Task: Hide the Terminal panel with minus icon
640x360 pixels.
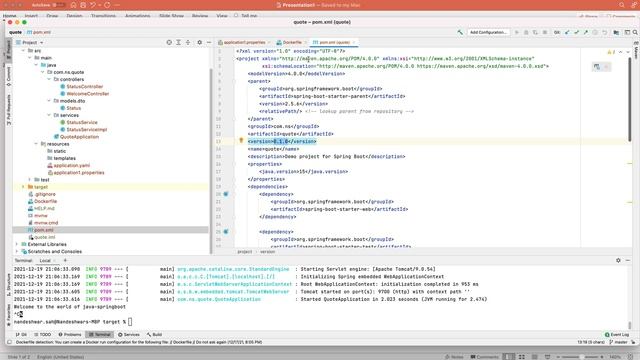Action: 628,260
